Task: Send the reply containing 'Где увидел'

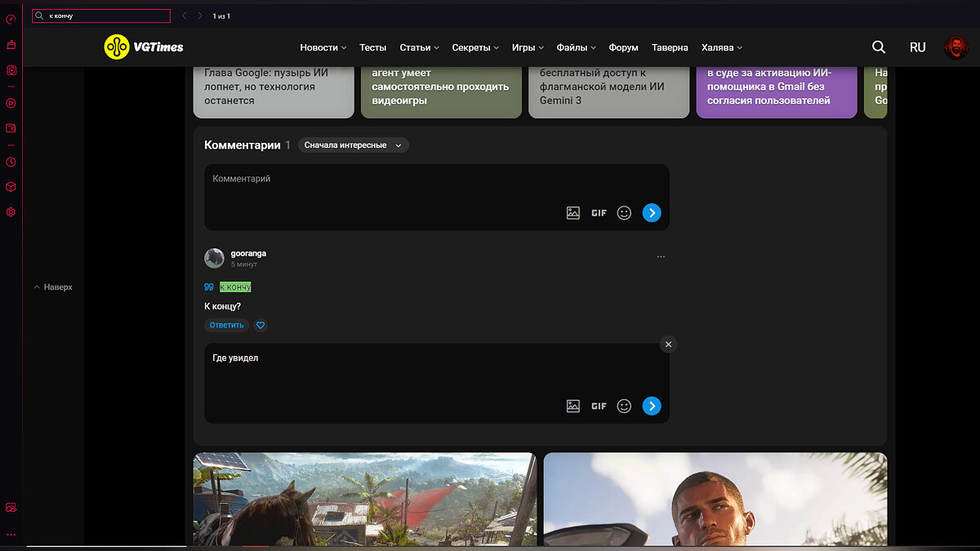Action: [x=651, y=406]
